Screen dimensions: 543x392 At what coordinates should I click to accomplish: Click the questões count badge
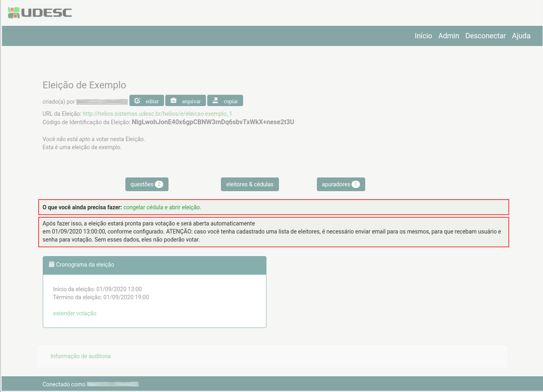159,184
